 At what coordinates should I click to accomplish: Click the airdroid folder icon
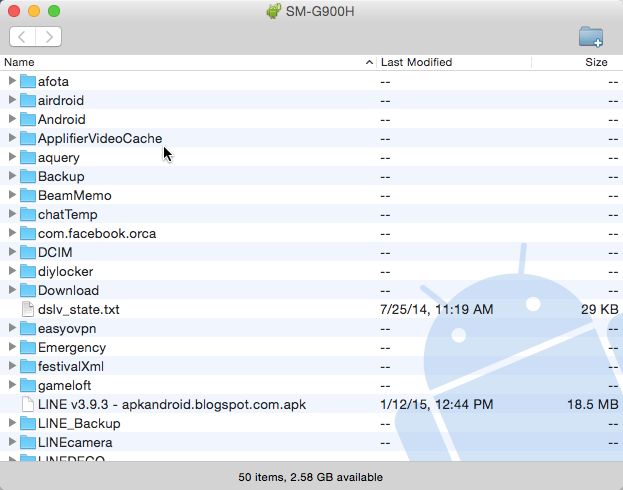(x=28, y=100)
